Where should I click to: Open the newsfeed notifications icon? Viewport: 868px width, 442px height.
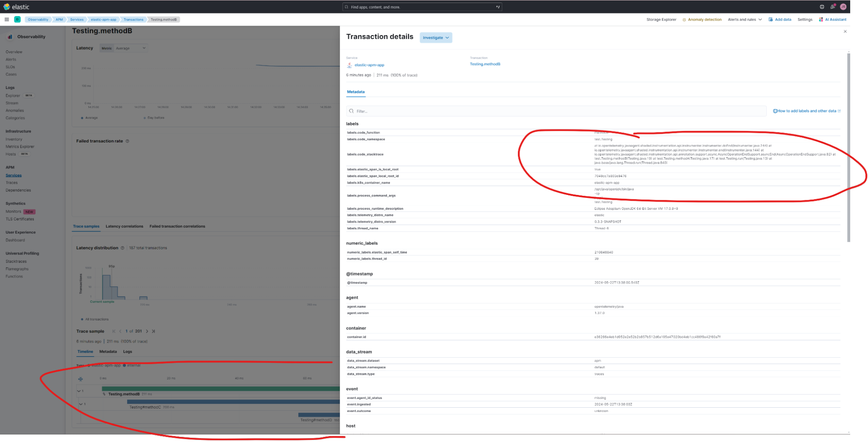click(832, 7)
